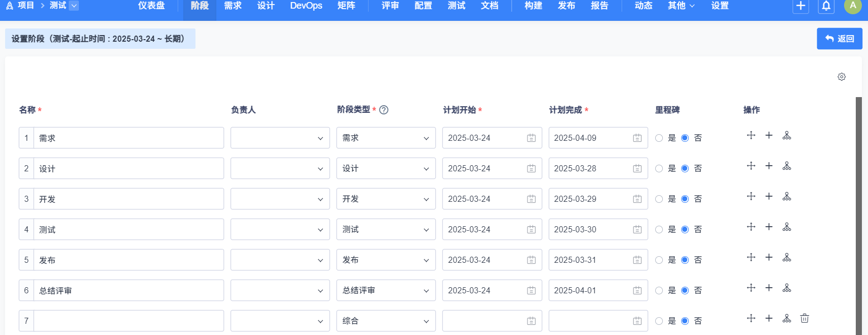This screenshot has width=868, height=335.
Task: Click the plus icon in top bar
Action: 800,6
